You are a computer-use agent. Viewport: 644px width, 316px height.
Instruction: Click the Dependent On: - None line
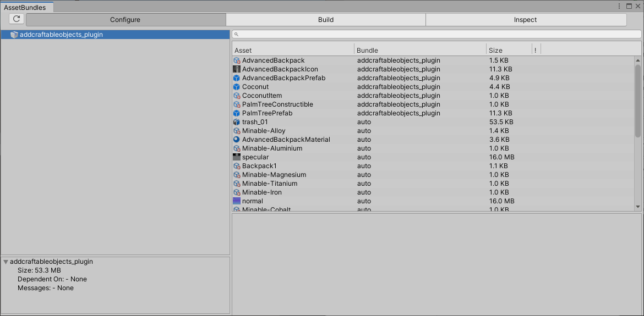click(52, 279)
